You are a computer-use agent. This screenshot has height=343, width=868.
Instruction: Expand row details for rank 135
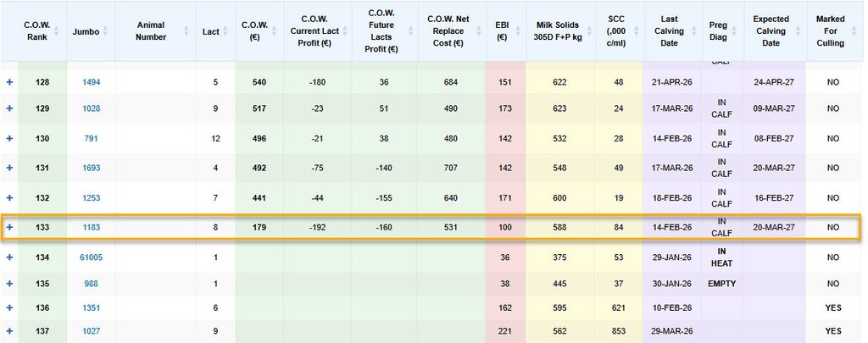pos(9,283)
